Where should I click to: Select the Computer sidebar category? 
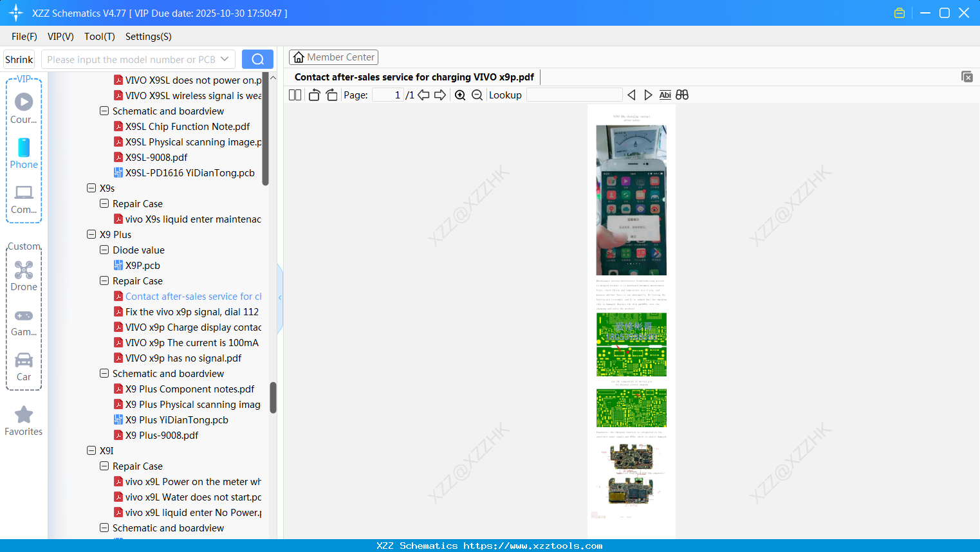coord(24,199)
